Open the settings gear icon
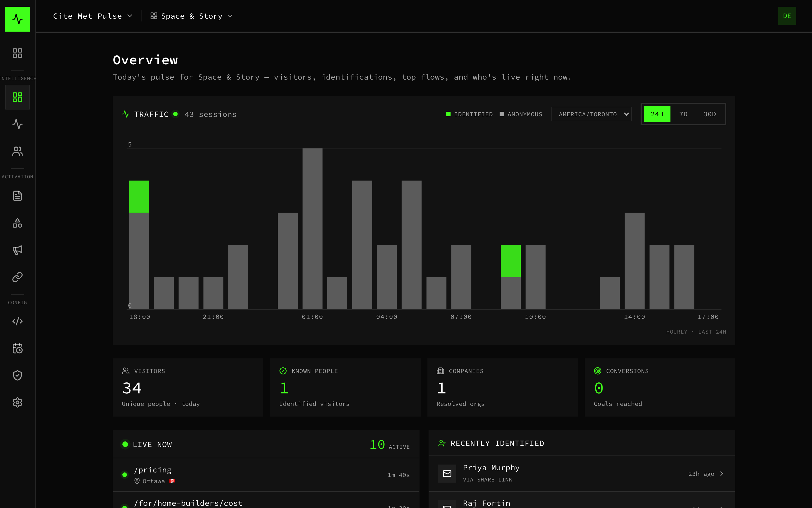The height and width of the screenshot is (508, 812). point(17,402)
